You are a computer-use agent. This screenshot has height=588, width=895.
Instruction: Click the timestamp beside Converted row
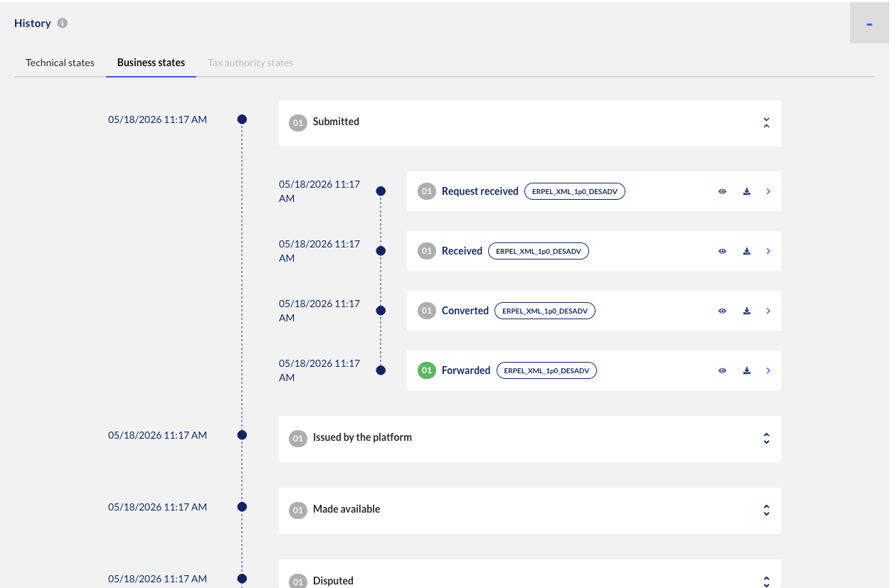(x=319, y=311)
